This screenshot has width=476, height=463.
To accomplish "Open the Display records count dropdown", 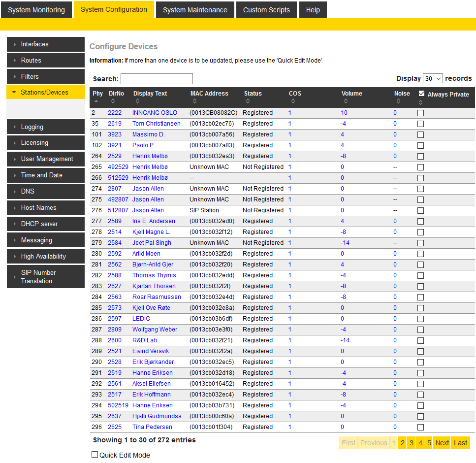I will point(433,79).
